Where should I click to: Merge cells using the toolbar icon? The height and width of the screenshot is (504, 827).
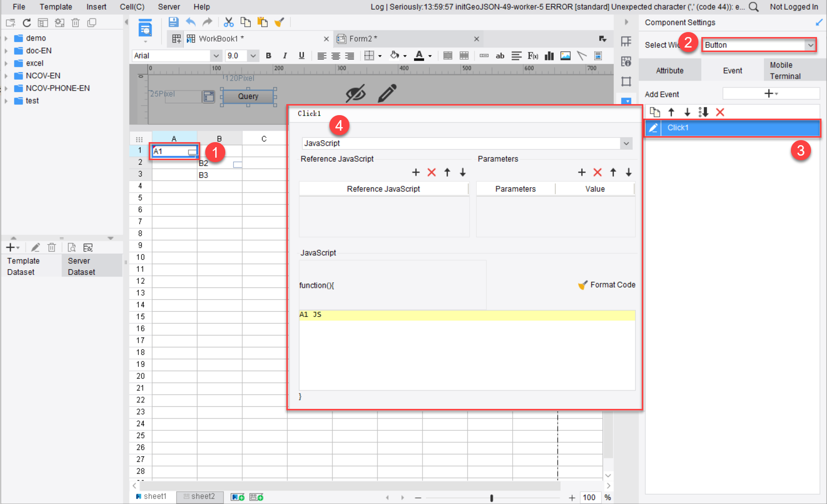[448, 56]
